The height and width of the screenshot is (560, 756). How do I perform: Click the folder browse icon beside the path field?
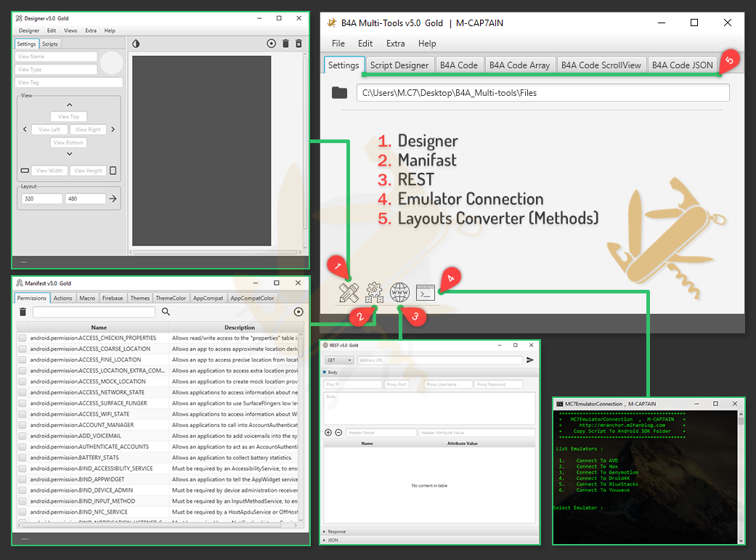[x=339, y=93]
